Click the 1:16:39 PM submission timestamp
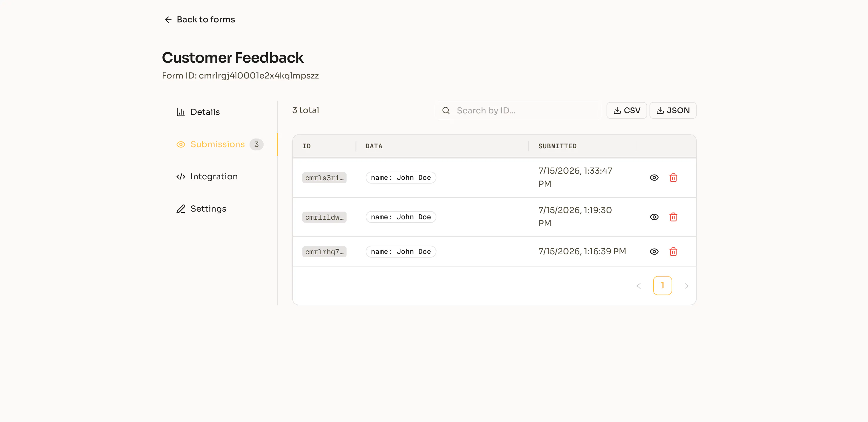Image resolution: width=868 pixels, height=422 pixels. pos(582,252)
